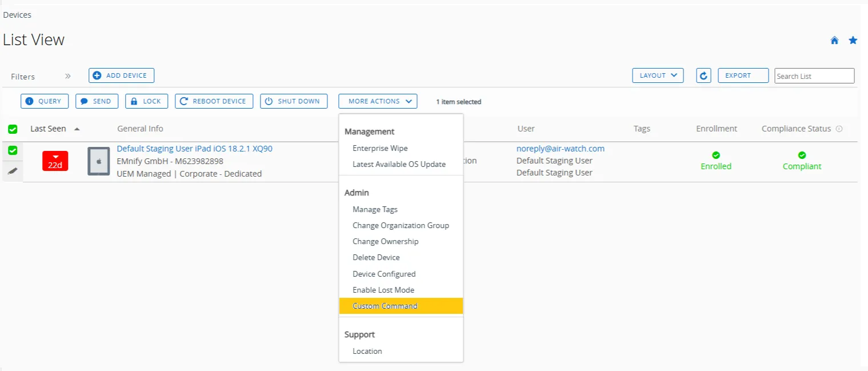Screen dimensions: 868x371
Task: Click EMnify GmbH - M623982898 text
Action: (170, 161)
